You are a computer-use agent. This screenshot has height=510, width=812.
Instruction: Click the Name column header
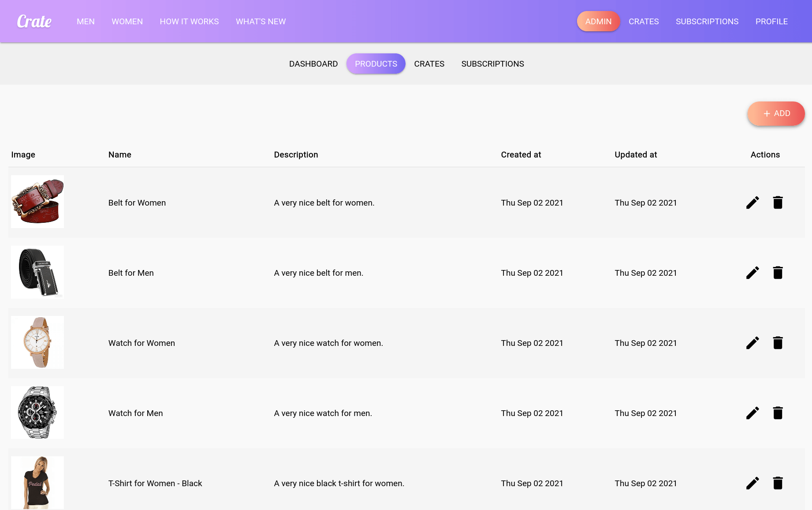120,155
